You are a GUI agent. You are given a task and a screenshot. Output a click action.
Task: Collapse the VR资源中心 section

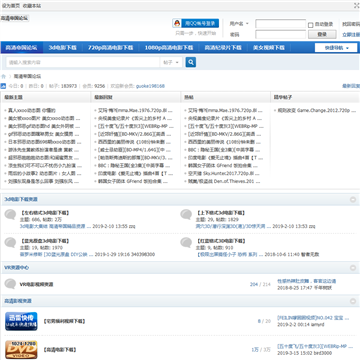pyautogui.click(x=353, y=268)
